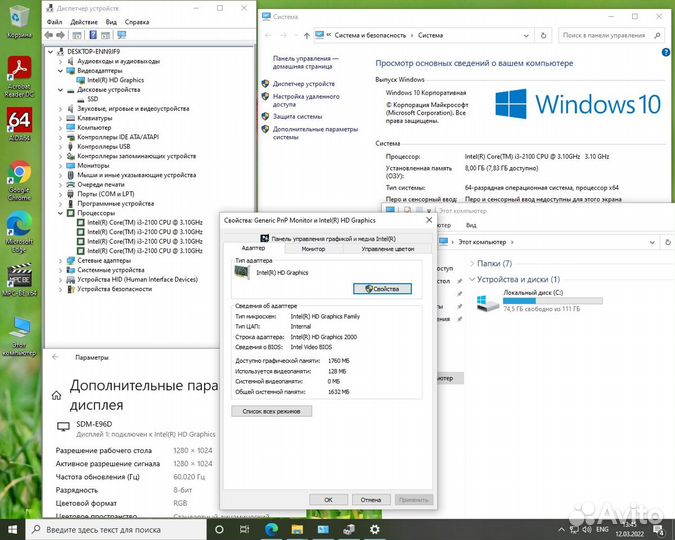675x540 pixels.
Task: Collapse the Дисковые устройства node
Action: [61, 90]
